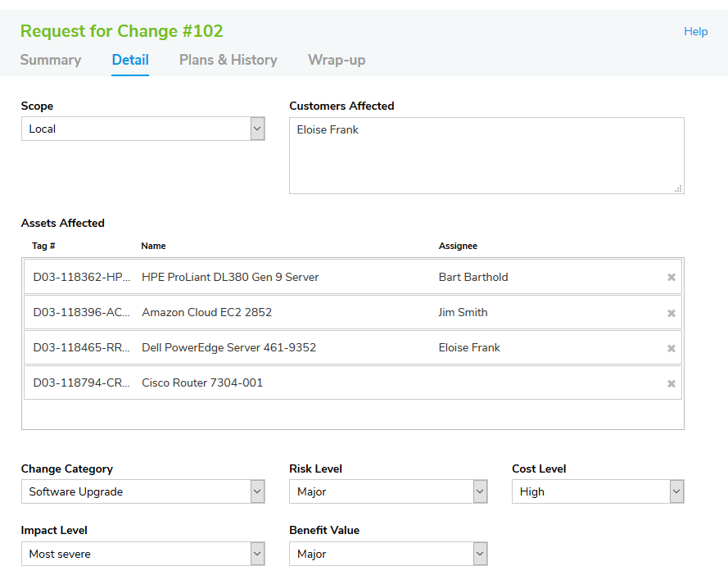
Task: Switch to the Summary tab
Action: pos(51,60)
